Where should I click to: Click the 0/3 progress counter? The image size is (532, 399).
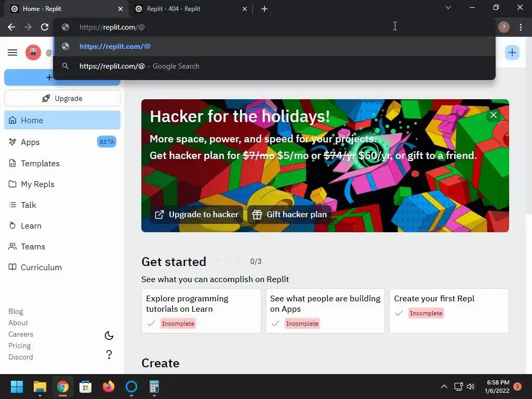coord(256,262)
